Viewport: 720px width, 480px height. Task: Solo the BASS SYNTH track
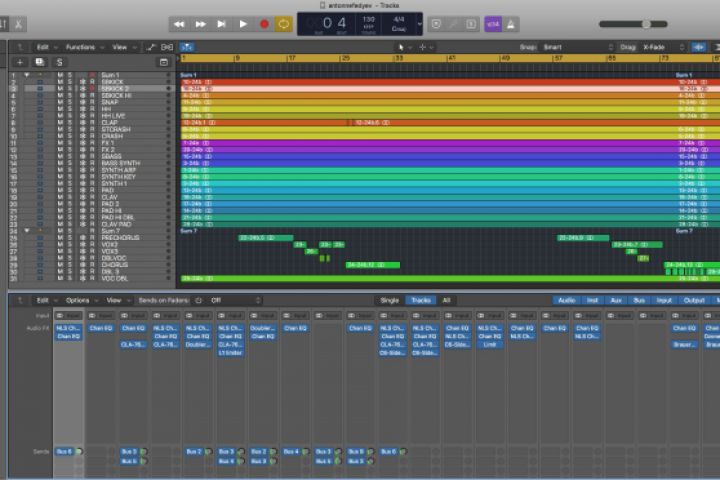pyautogui.click(x=69, y=163)
